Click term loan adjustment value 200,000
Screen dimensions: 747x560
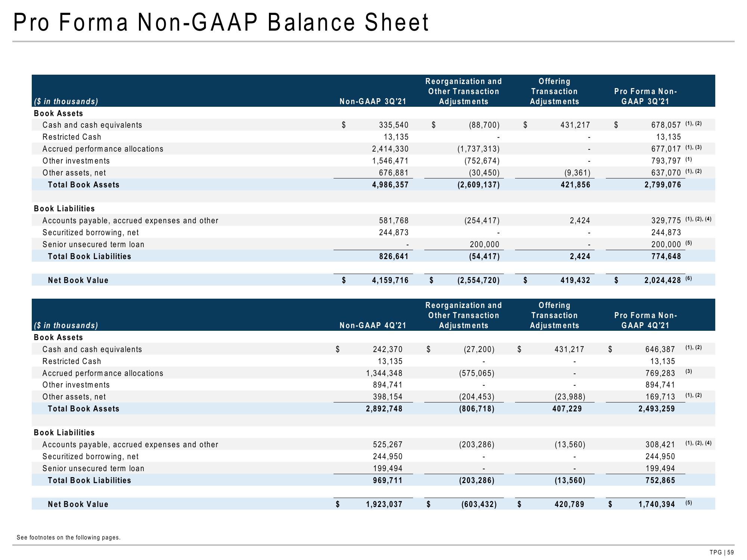pyautogui.click(x=484, y=245)
